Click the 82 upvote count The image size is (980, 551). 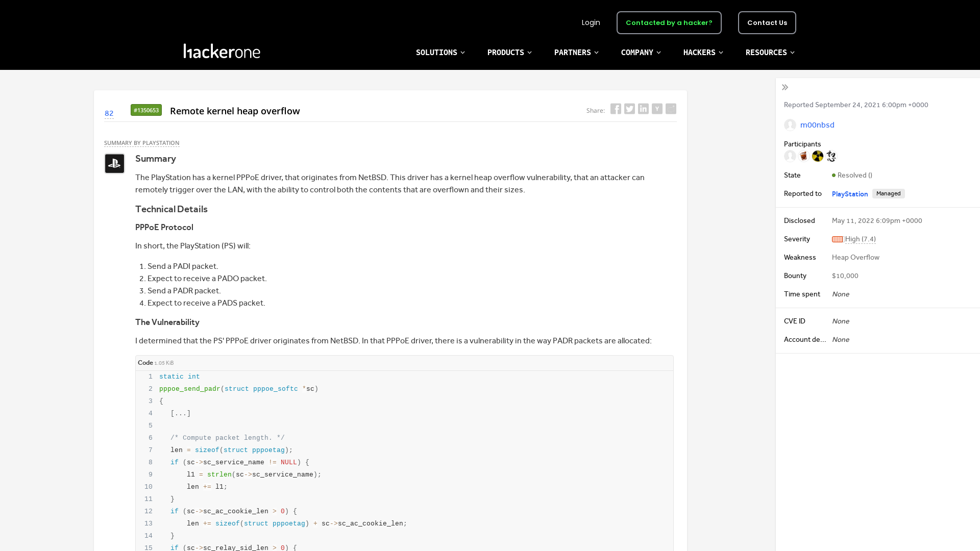tap(109, 113)
